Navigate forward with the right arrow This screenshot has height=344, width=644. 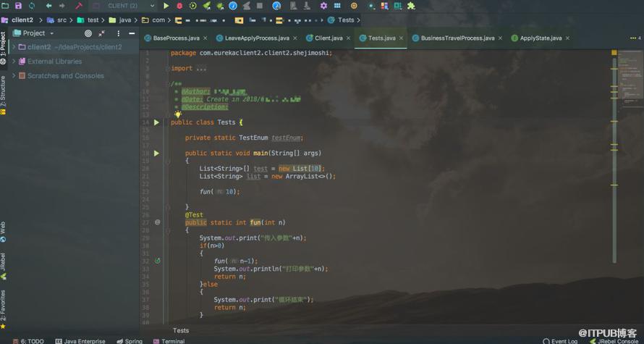coord(62,6)
